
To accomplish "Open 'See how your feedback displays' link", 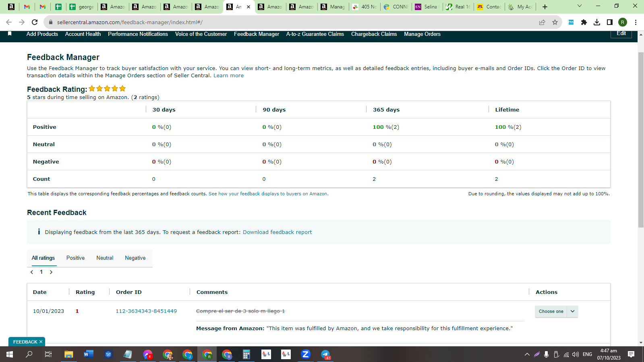I will coord(268,194).
